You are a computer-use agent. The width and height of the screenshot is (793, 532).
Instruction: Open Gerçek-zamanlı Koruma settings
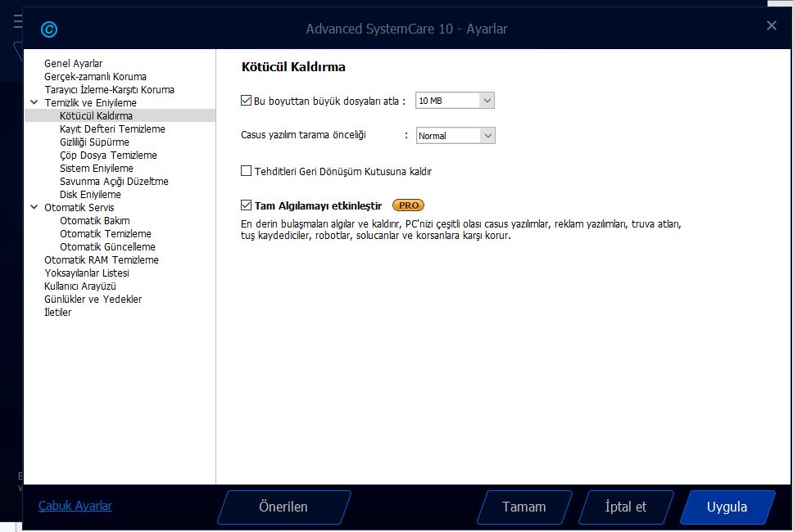tap(95, 77)
